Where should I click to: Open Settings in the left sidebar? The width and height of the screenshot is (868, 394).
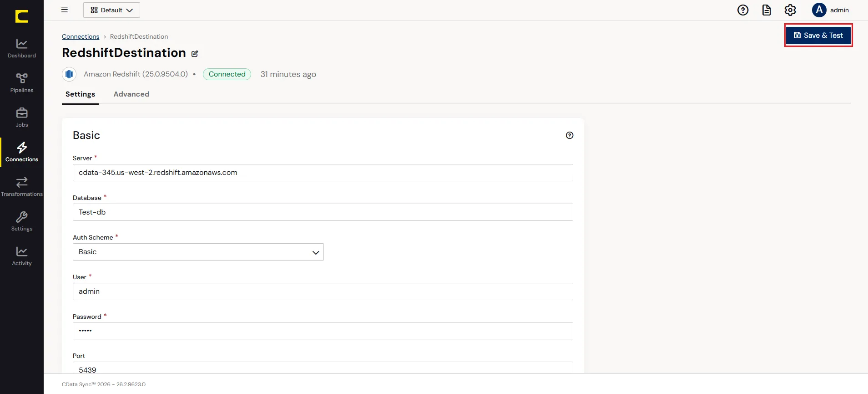coord(22,221)
